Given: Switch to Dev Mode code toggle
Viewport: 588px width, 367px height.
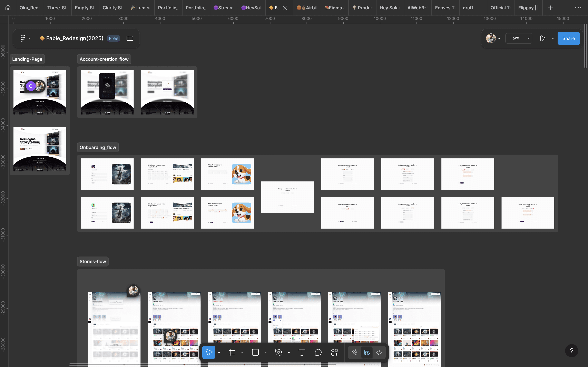Looking at the screenshot, I should [379, 352].
